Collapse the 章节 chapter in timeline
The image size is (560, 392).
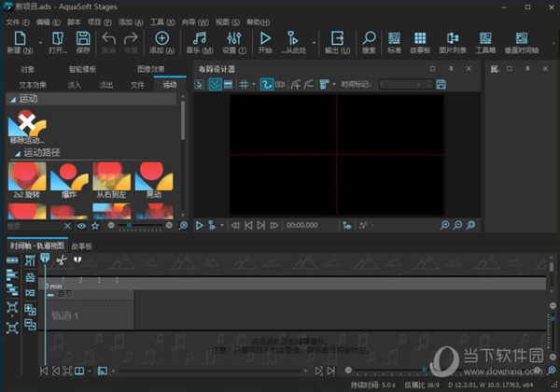(50, 295)
